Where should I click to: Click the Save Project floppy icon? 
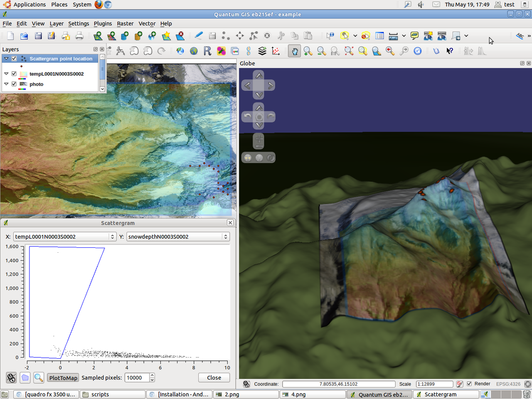[38, 36]
